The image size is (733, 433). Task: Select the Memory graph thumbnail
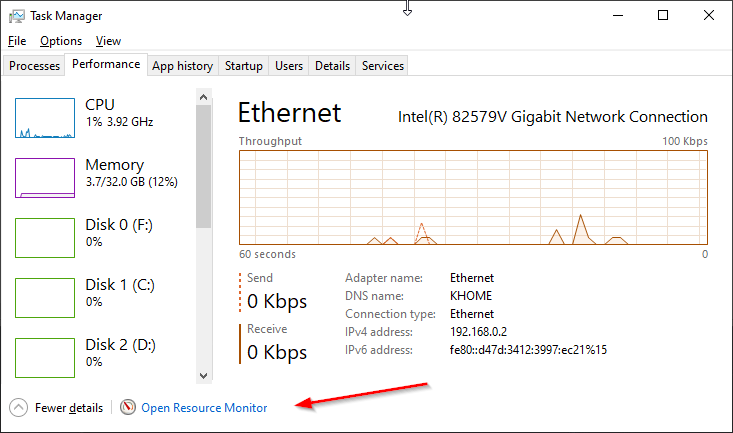pyautogui.click(x=45, y=178)
